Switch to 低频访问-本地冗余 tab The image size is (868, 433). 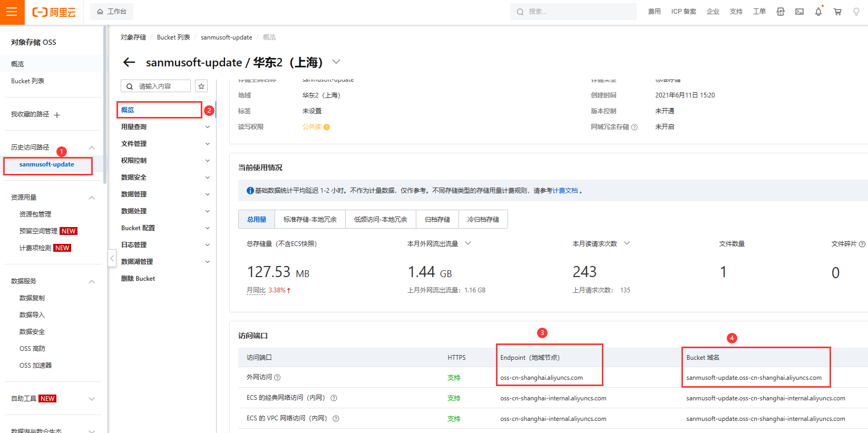point(381,219)
